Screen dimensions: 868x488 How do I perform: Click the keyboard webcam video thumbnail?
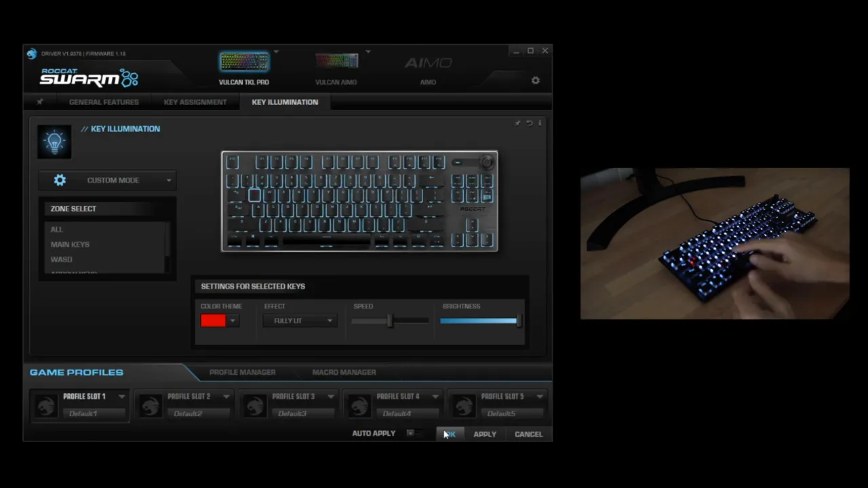pyautogui.click(x=715, y=243)
